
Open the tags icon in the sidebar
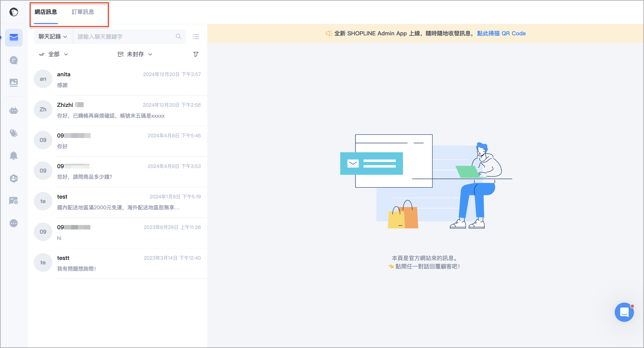tap(13, 133)
